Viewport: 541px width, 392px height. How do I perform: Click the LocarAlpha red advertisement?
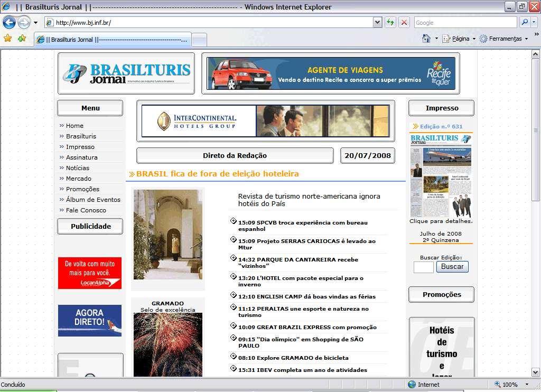[90, 273]
